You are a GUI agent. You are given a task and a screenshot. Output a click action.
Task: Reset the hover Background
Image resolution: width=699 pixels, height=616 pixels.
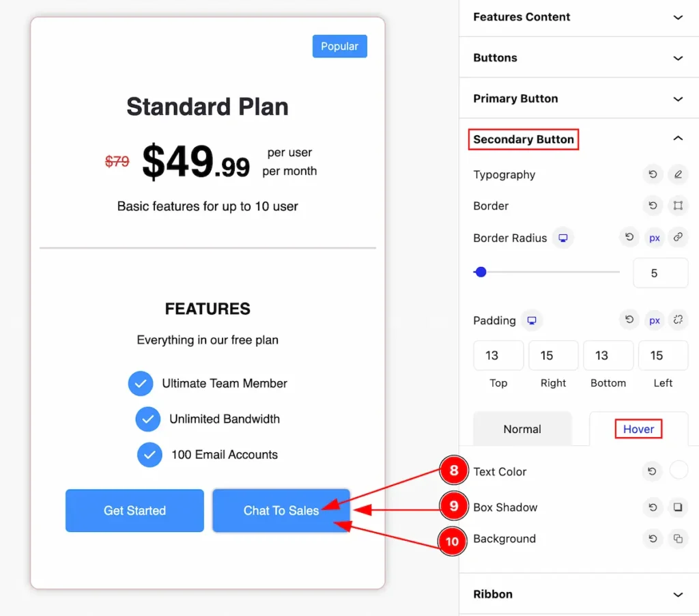[x=653, y=539]
